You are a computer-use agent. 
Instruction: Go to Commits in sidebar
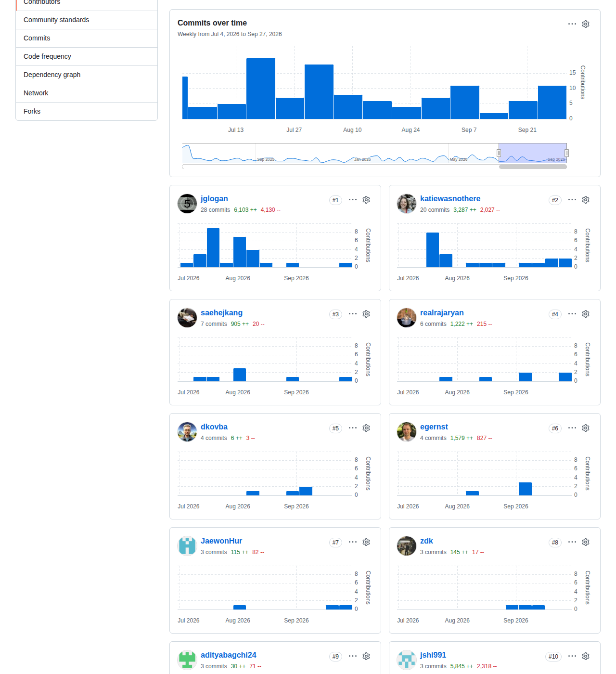pos(87,38)
